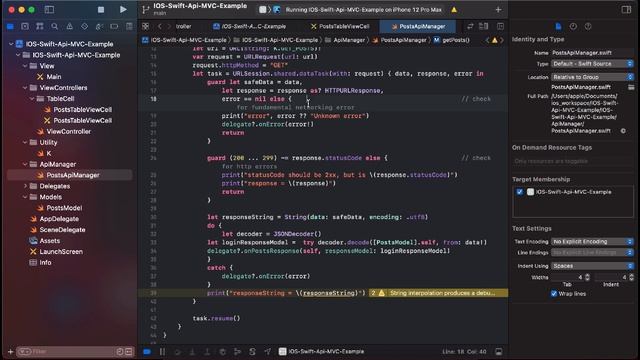Collapse the Models group
This screenshot has width=640, height=360.
point(25,197)
